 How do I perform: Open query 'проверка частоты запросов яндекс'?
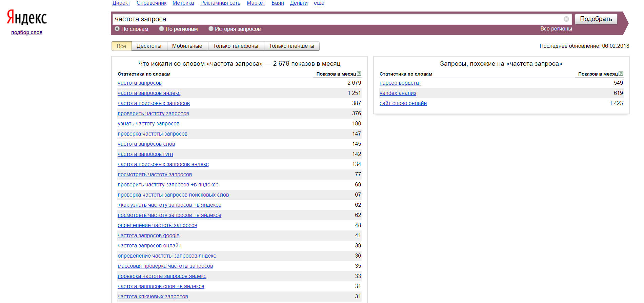(x=162, y=276)
